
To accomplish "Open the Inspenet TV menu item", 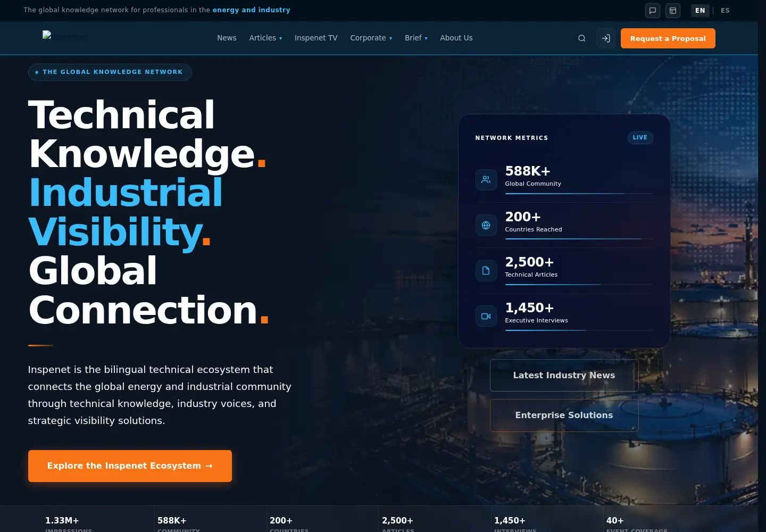I will click(316, 38).
